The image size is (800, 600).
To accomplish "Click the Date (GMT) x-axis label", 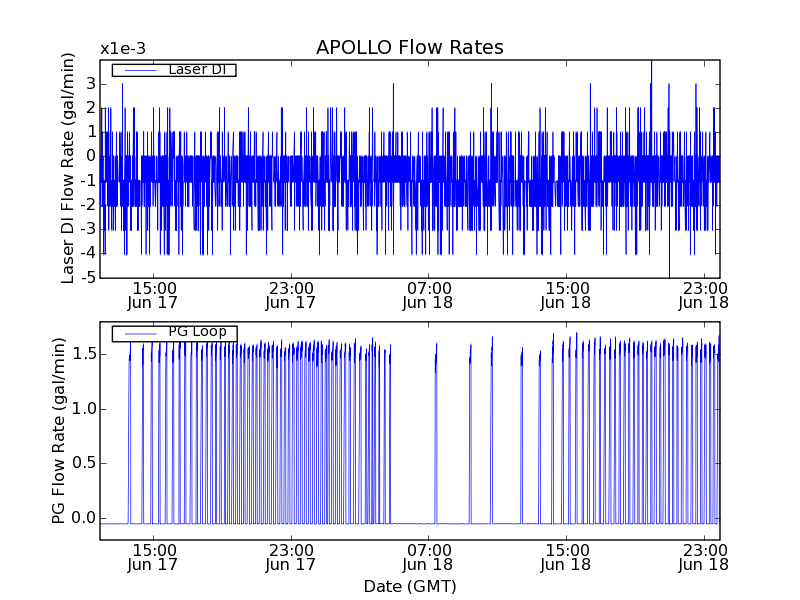I will [409, 586].
